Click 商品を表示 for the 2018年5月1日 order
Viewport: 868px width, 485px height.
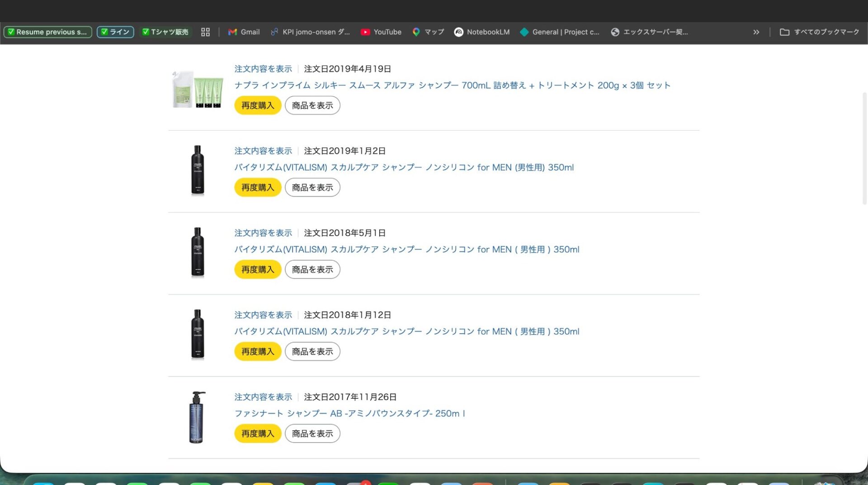[x=312, y=269]
